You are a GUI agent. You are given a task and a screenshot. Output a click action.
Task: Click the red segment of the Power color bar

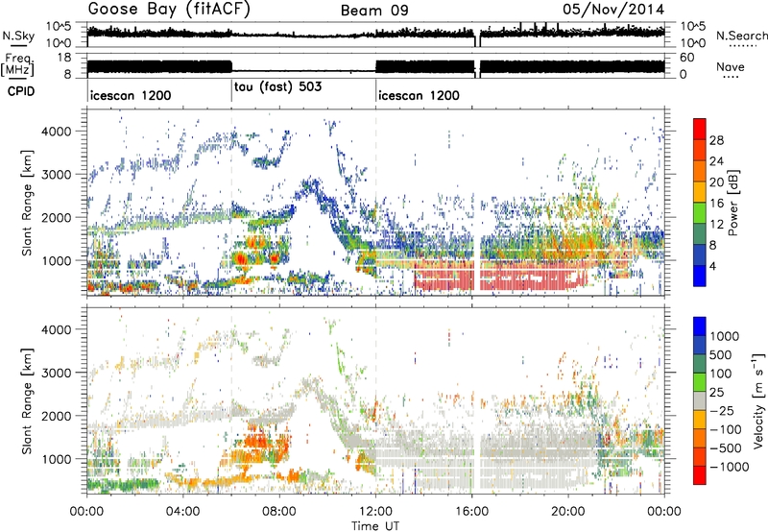pos(700,129)
